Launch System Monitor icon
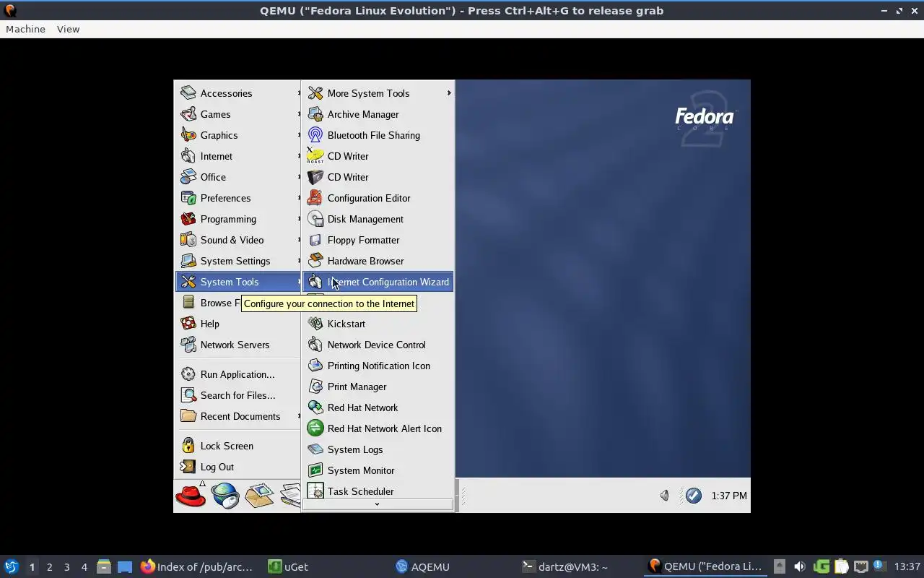924x578 pixels. (315, 470)
